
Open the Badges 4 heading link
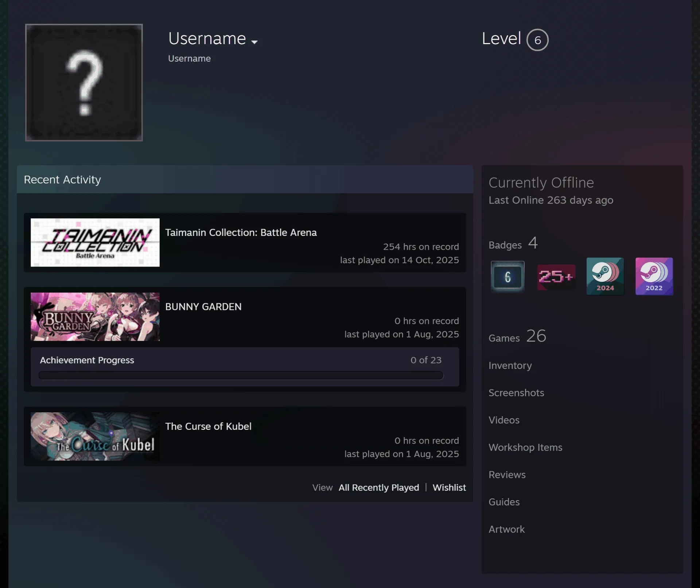pyautogui.click(x=513, y=244)
